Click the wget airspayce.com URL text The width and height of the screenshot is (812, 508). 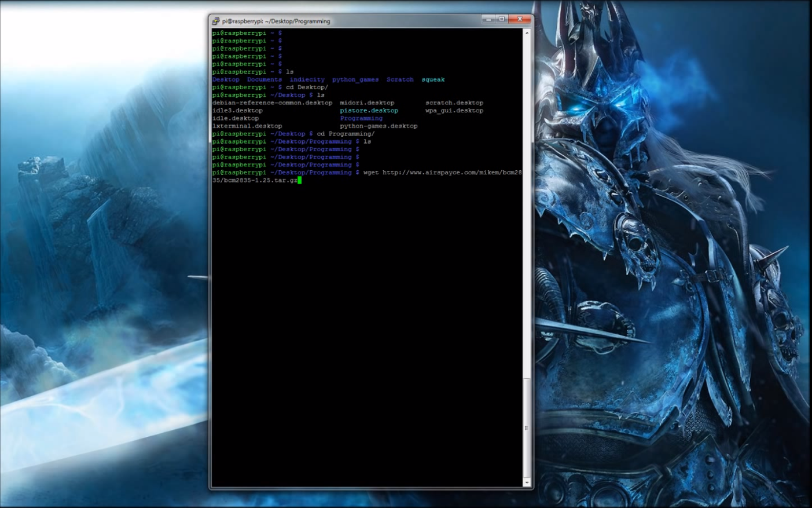click(452, 173)
